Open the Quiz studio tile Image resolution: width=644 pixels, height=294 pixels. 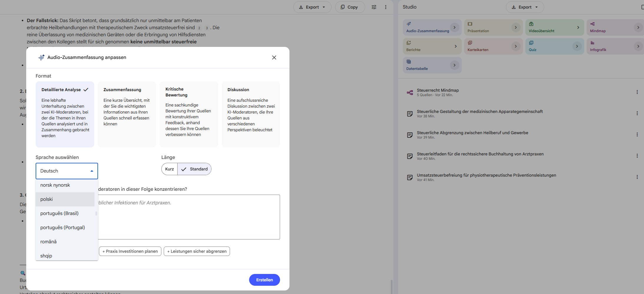coord(555,46)
